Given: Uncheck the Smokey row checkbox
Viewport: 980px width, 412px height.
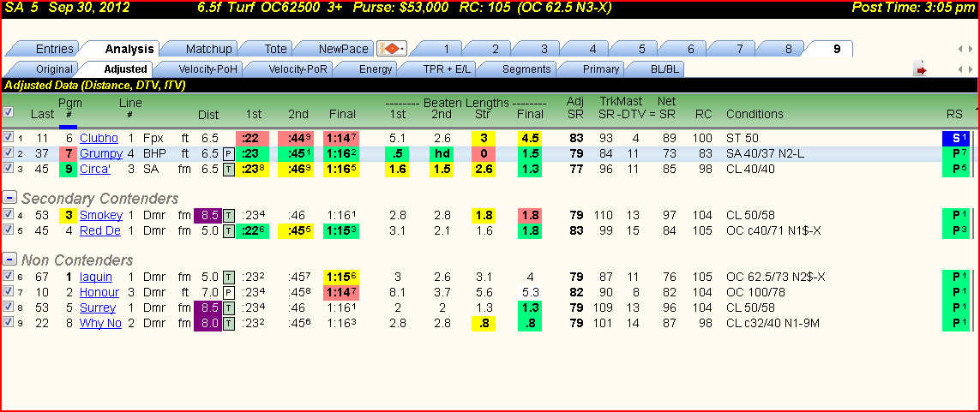Looking at the screenshot, I should [8, 215].
